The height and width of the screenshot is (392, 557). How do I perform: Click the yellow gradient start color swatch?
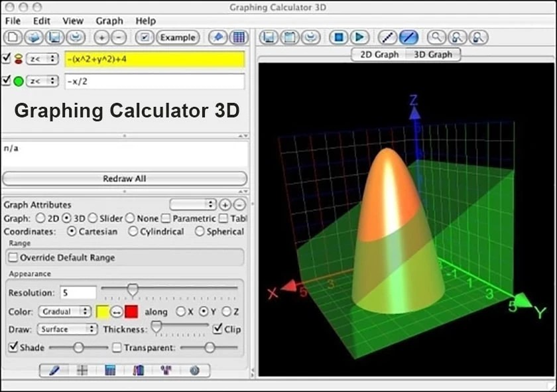[103, 312]
